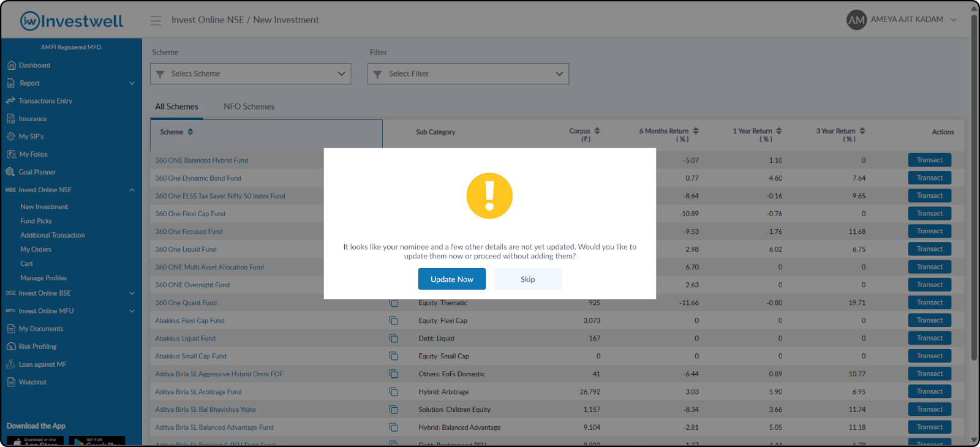The height and width of the screenshot is (447, 980).
Task: Click copy icon for Aditya Birla SL Balanced Advantage Fund
Action: pyautogui.click(x=393, y=427)
